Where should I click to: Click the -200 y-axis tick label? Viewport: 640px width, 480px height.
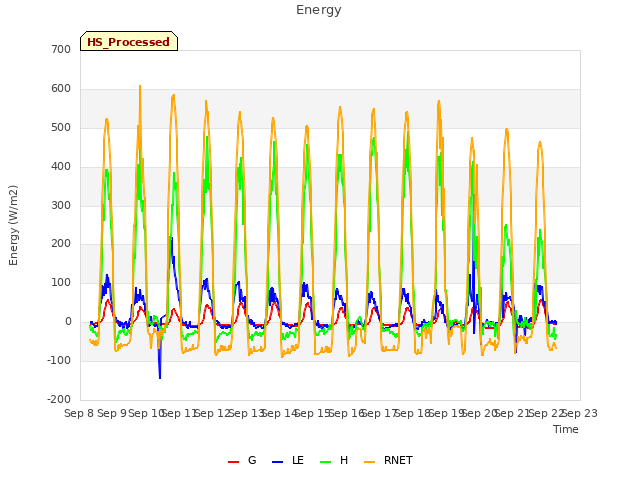pos(59,399)
